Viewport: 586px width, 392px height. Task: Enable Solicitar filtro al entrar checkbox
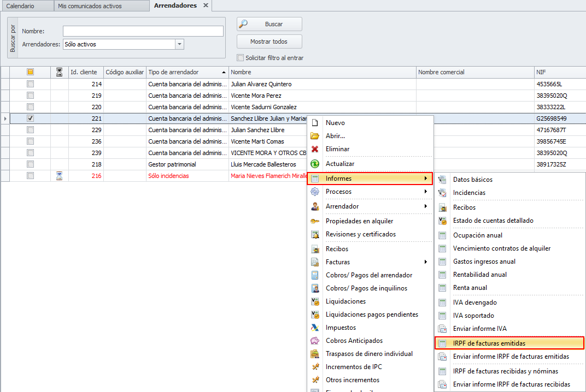click(240, 58)
